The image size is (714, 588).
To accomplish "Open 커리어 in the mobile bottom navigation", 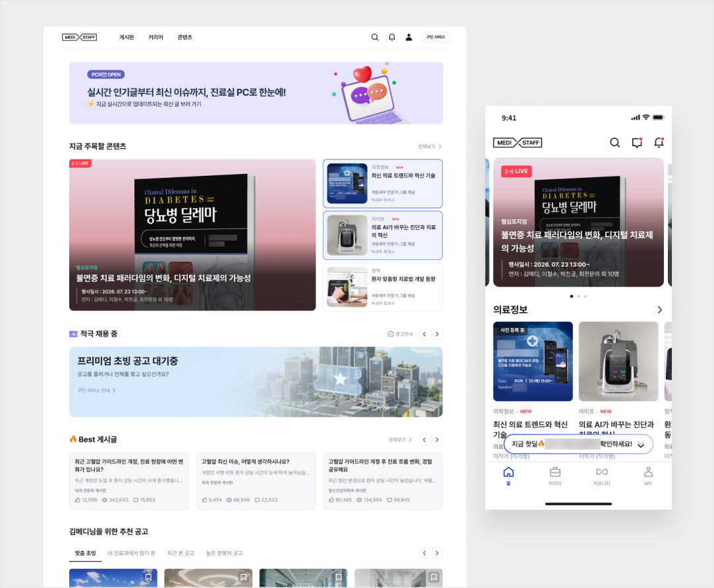I will pyautogui.click(x=555, y=476).
